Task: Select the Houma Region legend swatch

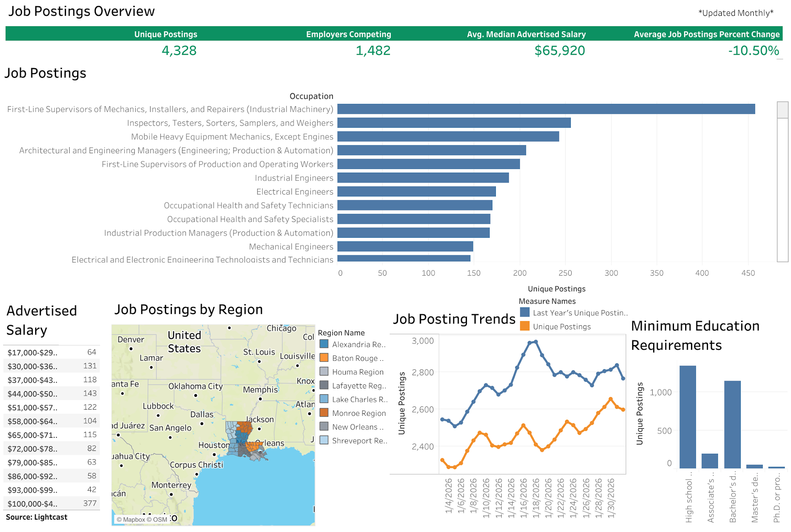Action: click(324, 372)
